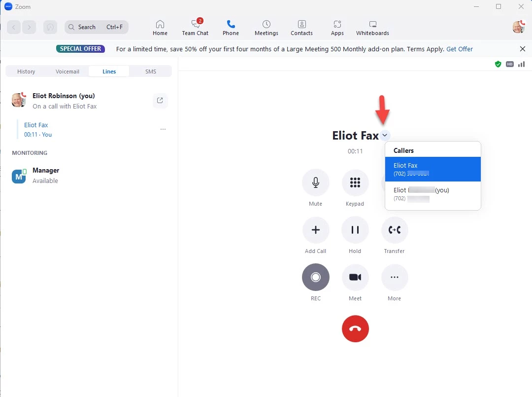532x397 pixels.
Task: End the call with red hang-up button
Action: coord(355,329)
